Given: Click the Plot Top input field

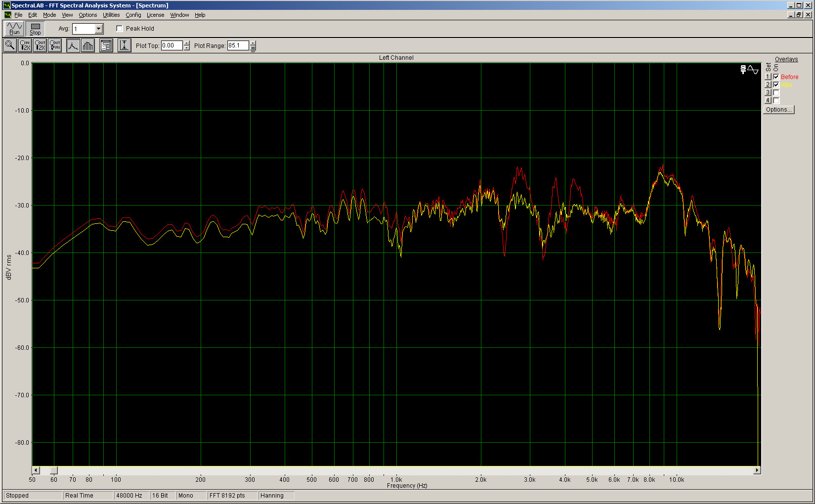Looking at the screenshot, I should [x=172, y=45].
